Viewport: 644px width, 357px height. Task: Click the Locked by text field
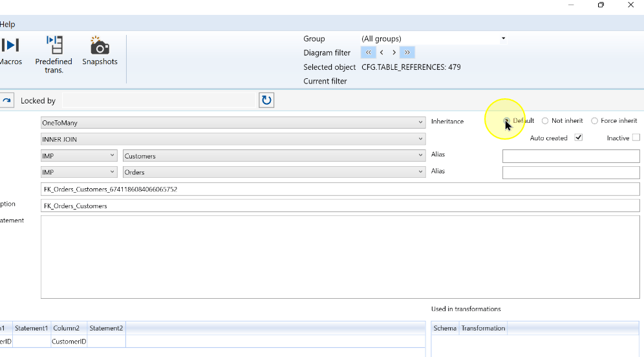158,101
